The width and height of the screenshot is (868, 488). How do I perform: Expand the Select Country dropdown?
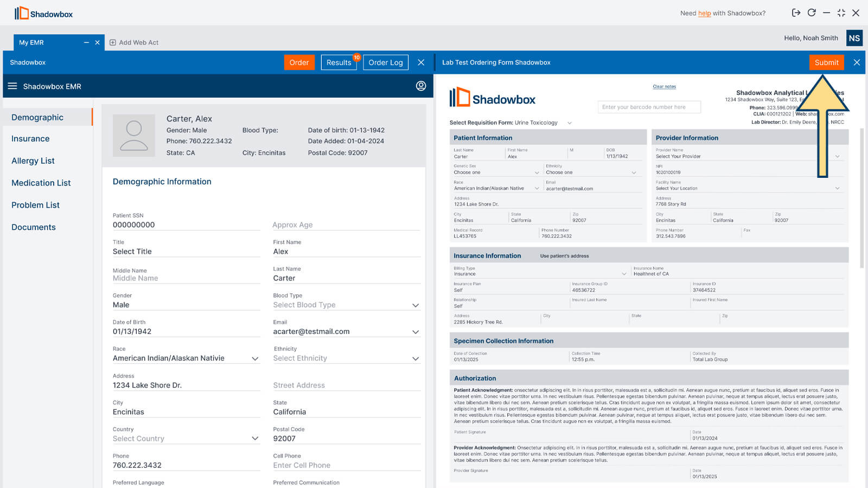186,439
